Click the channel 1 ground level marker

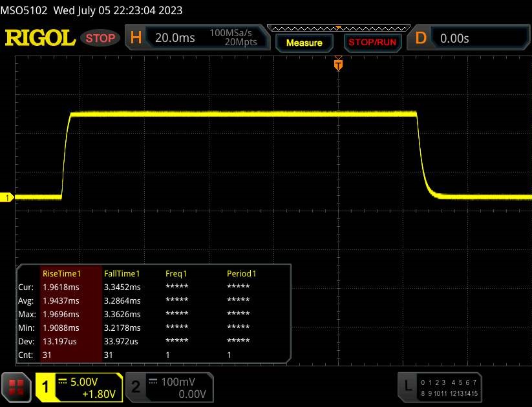point(6,198)
